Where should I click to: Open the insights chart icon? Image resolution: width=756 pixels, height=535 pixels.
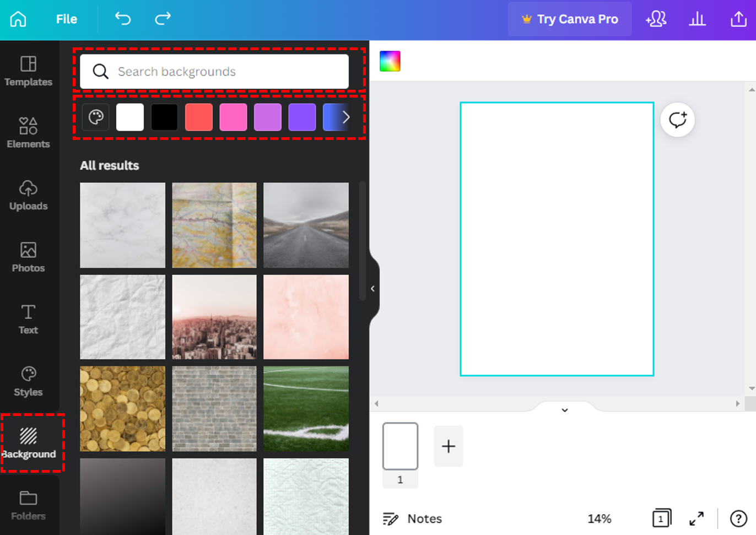click(697, 19)
